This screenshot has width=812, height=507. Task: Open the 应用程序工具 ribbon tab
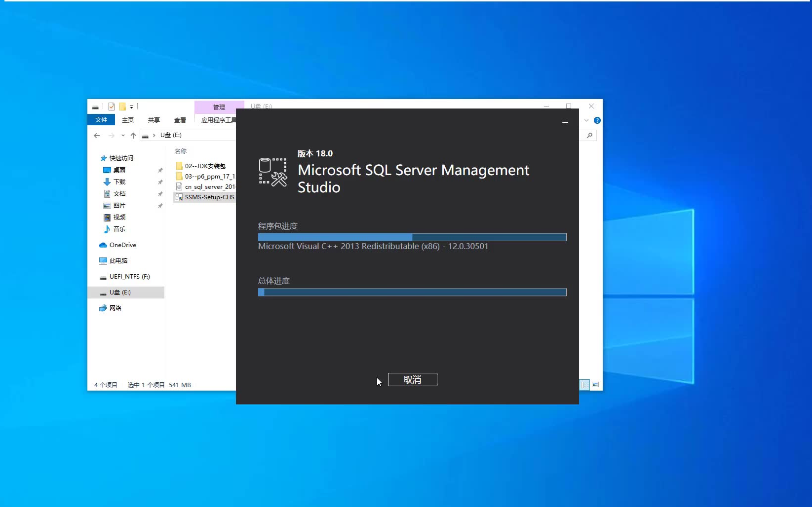218,120
